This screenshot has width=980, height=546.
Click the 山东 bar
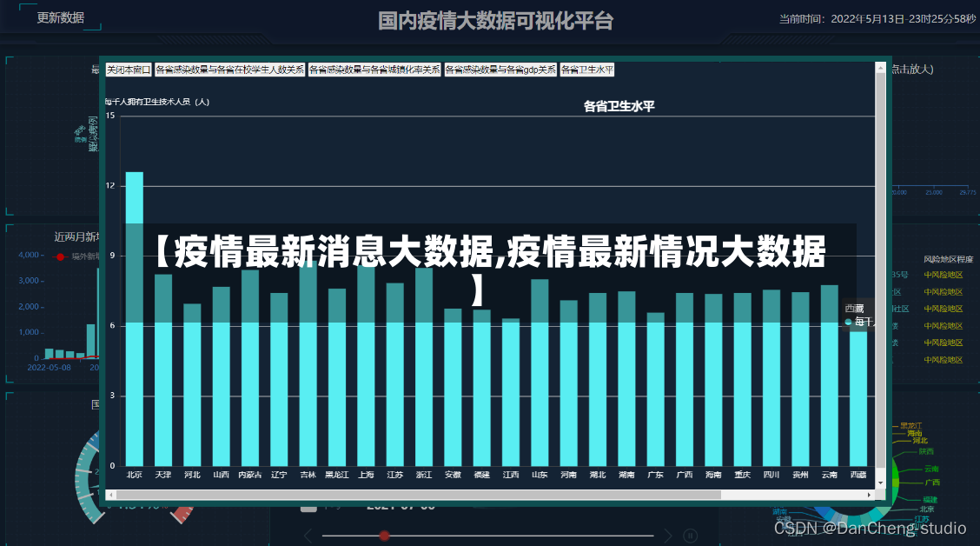coord(540,373)
